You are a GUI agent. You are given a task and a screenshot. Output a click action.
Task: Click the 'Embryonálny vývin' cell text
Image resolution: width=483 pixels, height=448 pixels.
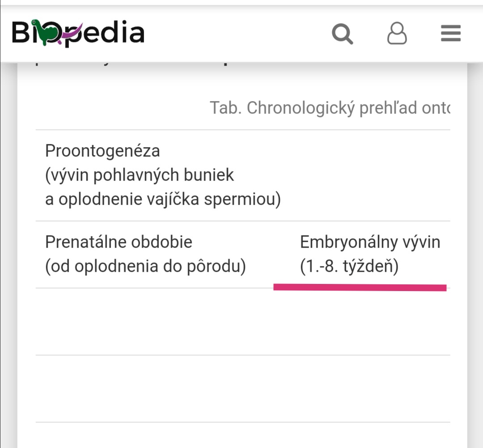point(370,242)
